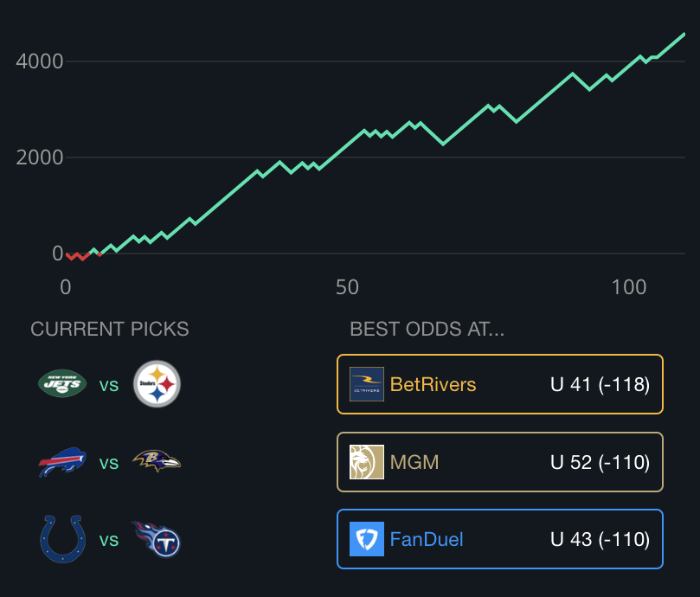Click the BetRivers name link
The height and width of the screenshot is (597, 700).
tap(433, 384)
